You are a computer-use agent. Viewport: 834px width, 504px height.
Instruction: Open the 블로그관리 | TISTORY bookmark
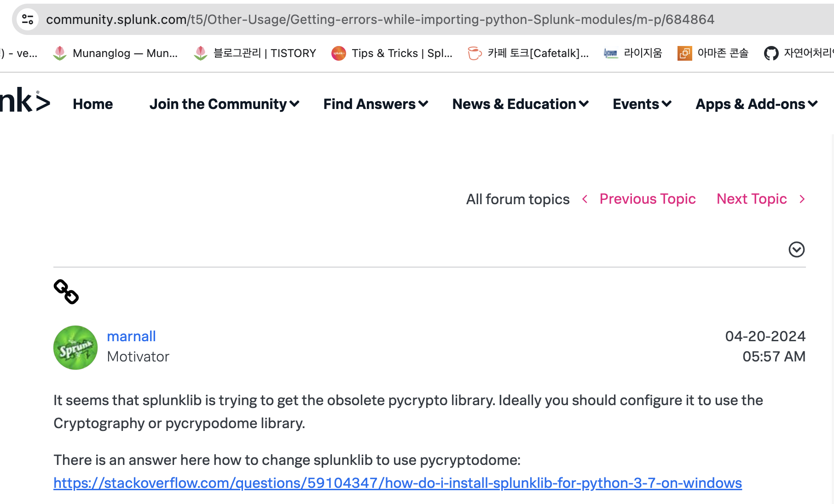tap(255, 53)
